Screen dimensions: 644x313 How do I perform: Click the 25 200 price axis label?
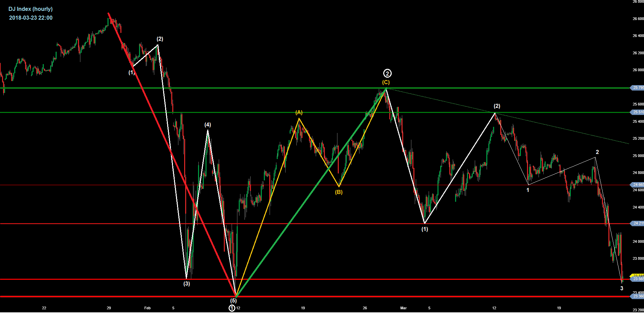(638, 139)
